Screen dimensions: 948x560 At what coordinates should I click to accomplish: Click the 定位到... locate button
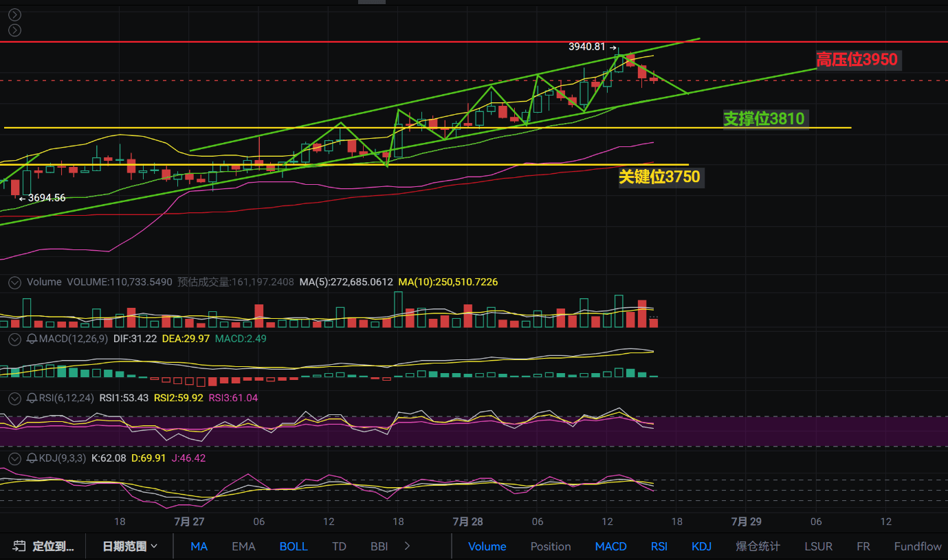click(x=43, y=547)
